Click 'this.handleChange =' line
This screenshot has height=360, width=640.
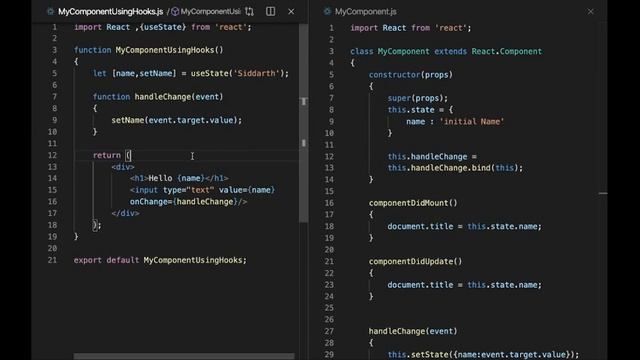(x=432, y=157)
